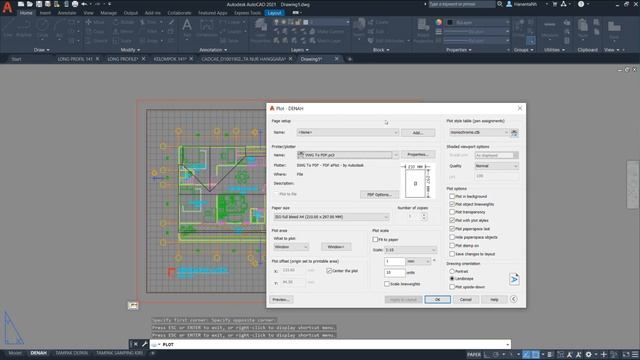Screen dimensions: 640x360
Task: Open the Annotate ribbon tab
Action: 67,13
